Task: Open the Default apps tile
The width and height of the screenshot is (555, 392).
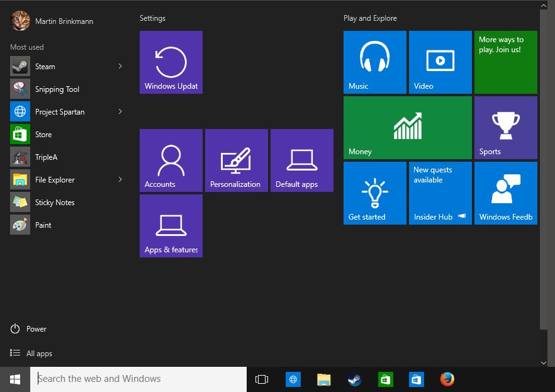Action: click(x=302, y=160)
